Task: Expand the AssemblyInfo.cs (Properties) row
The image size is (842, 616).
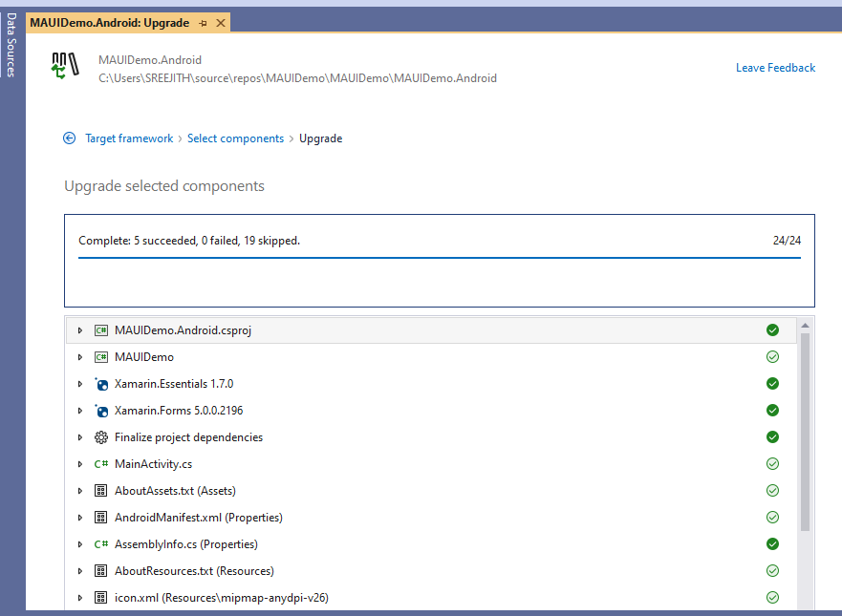Action: pyautogui.click(x=80, y=544)
